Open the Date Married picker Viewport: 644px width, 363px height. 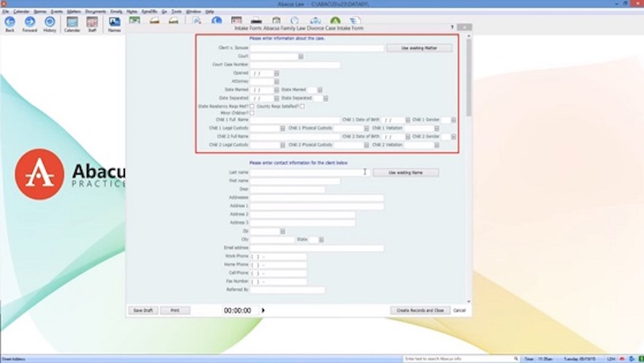click(x=276, y=90)
